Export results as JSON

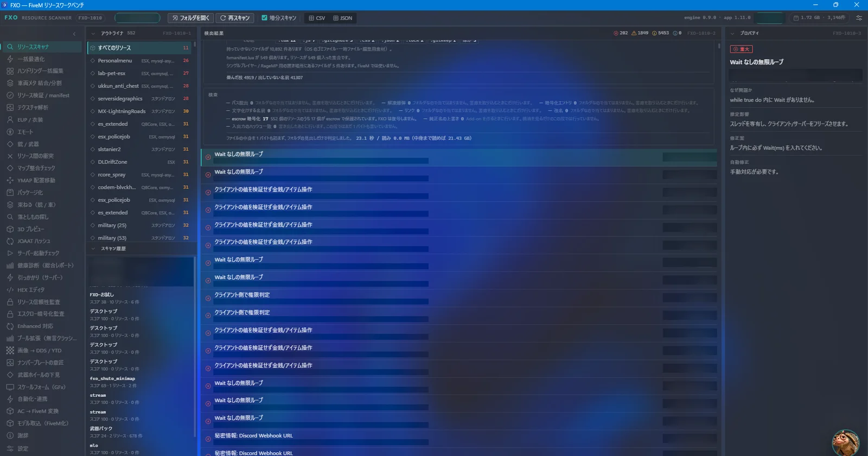342,18
